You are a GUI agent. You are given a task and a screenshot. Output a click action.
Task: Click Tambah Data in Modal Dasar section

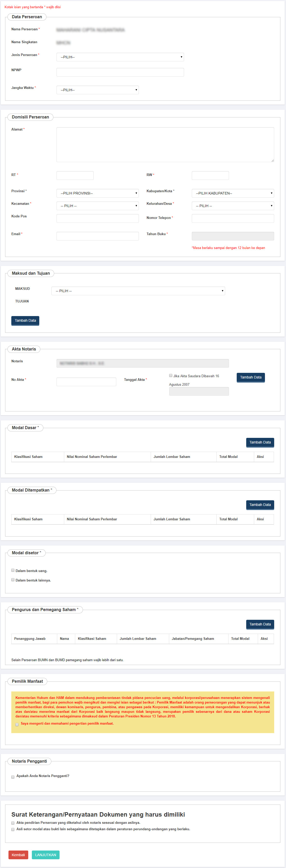(260, 442)
